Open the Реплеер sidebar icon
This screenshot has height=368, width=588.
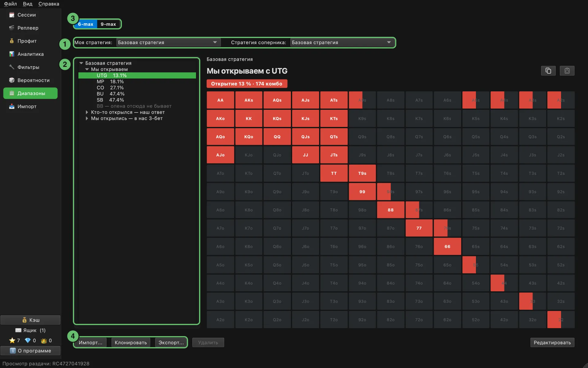12,28
